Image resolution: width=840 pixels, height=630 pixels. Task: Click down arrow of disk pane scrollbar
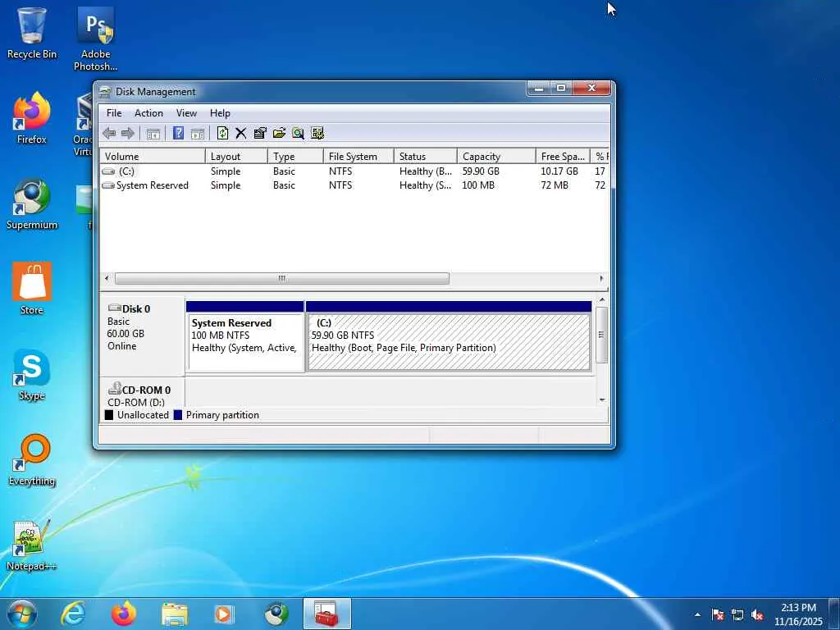(602, 399)
